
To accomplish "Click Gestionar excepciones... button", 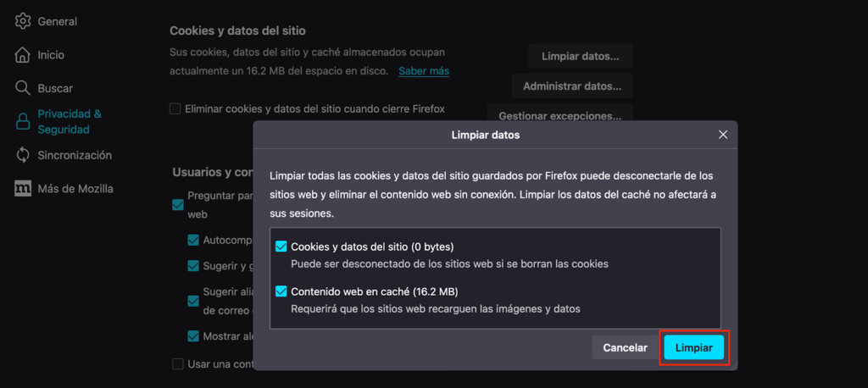I will pos(560,114).
